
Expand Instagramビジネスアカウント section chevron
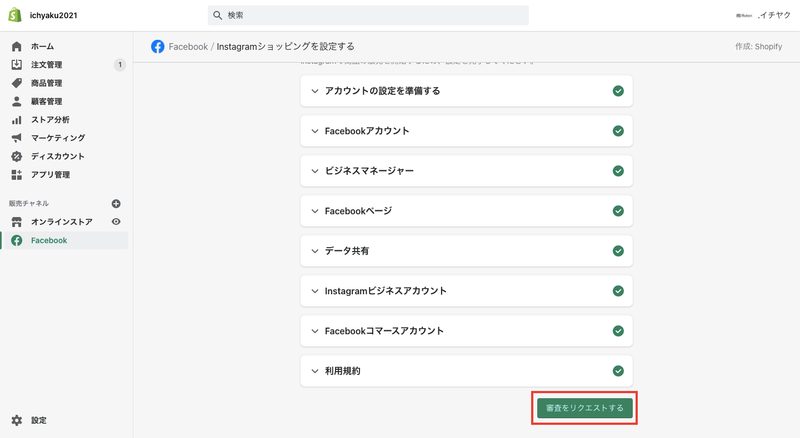315,291
